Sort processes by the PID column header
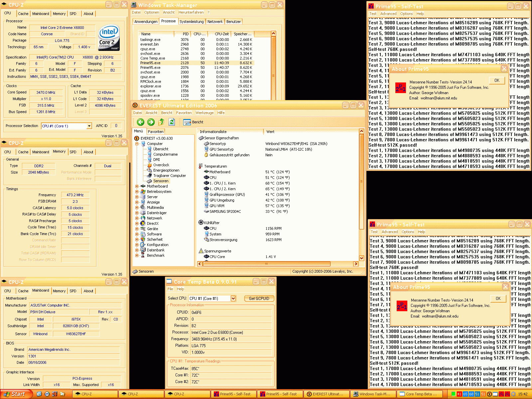Screen dimensions: 532x399 tap(182, 34)
